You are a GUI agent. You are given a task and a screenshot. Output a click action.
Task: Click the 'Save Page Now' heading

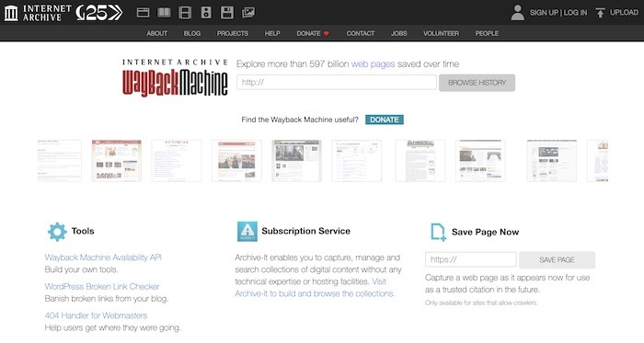point(486,233)
